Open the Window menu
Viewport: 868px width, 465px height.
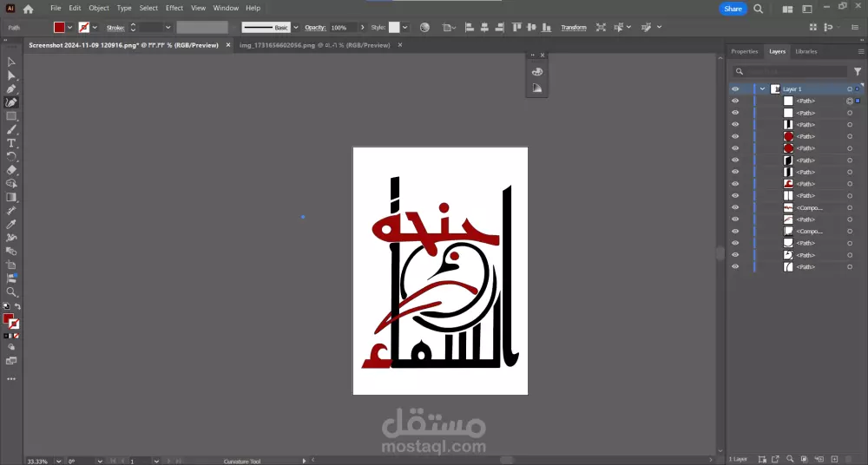(x=226, y=9)
